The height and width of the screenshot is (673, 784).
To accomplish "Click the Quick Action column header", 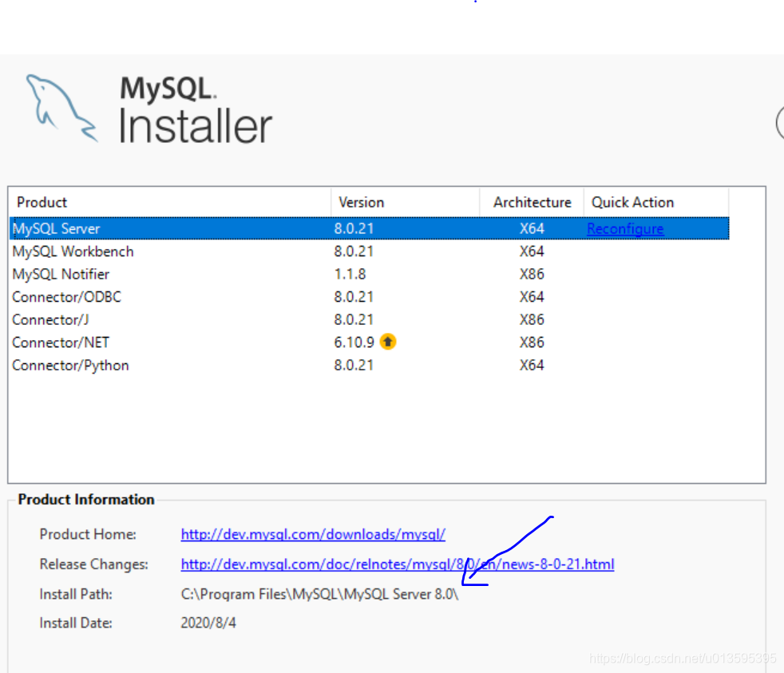I will [x=632, y=202].
